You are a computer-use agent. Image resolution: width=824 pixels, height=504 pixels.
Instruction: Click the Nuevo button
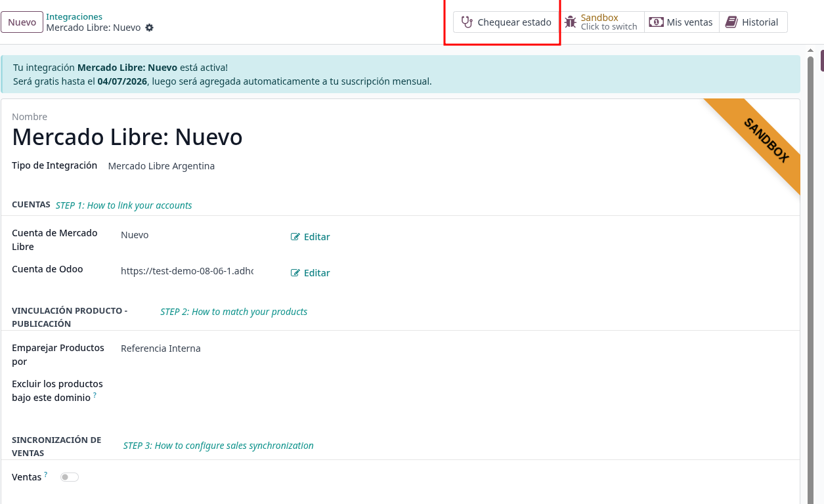pos(22,22)
